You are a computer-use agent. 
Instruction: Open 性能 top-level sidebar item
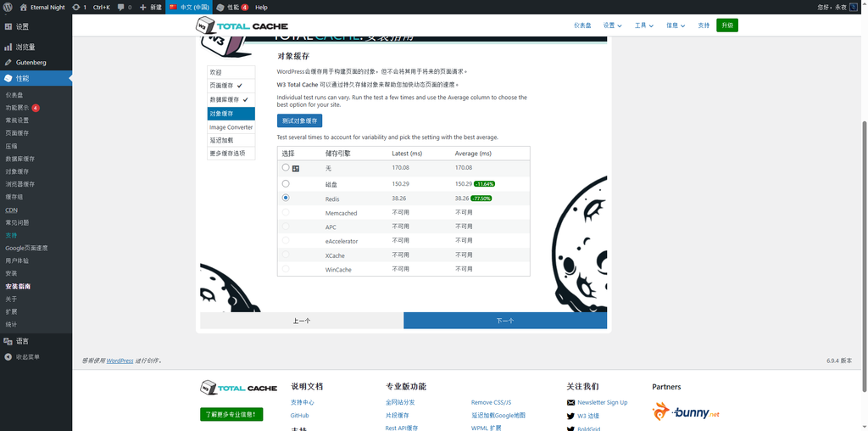click(x=36, y=79)
